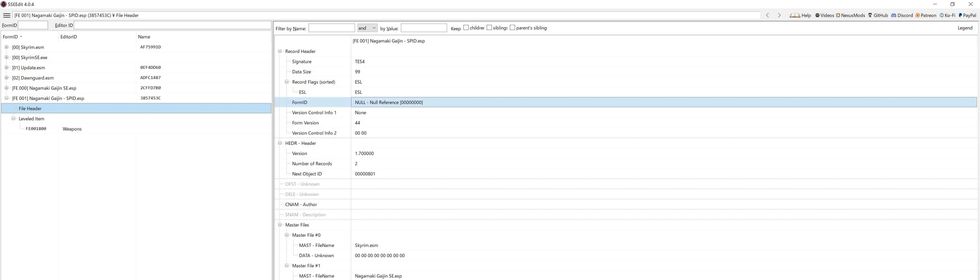The image size is (980, 280).
Task: Select Signature TES4 value
Action: (x=360, y=61)
